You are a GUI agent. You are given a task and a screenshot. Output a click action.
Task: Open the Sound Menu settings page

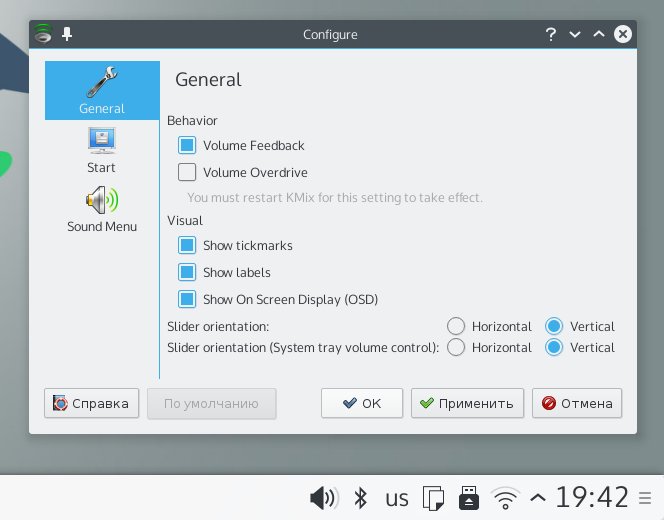click(102, 209)
